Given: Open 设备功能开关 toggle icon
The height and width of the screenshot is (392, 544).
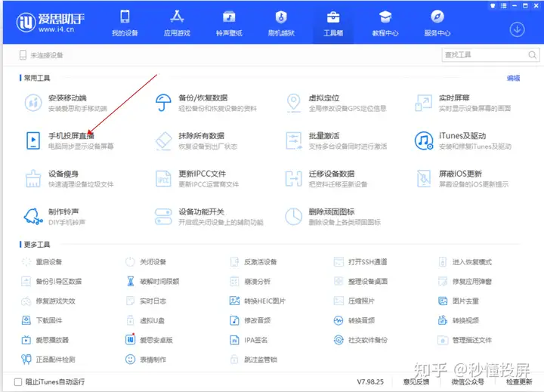Looking at the screenshot, I should point(163,217).
